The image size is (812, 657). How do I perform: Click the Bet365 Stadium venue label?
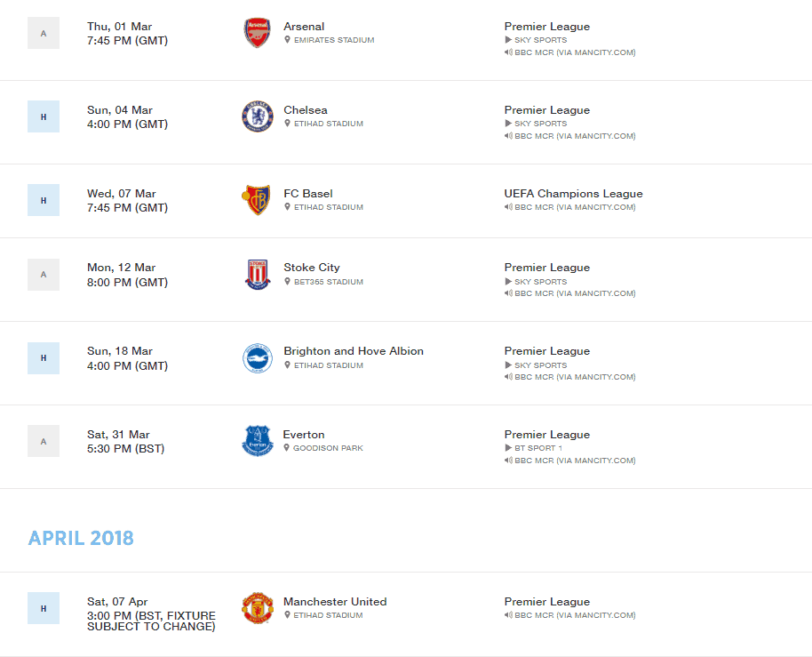(329, 282)
